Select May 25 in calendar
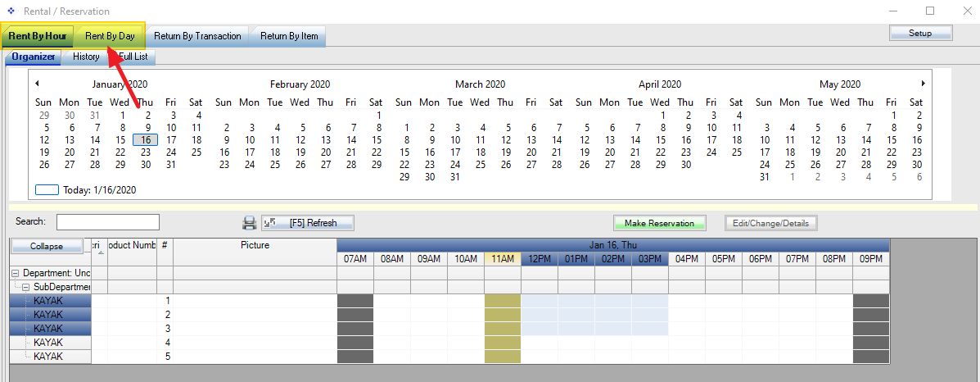This screenshot has height=382, width=980. 790,165
